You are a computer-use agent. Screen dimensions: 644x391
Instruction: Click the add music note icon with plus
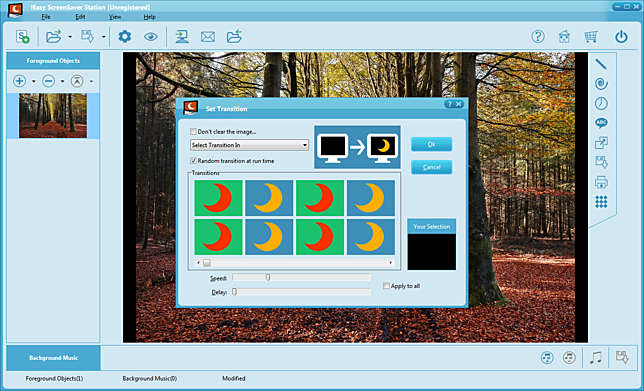point(547,357)
